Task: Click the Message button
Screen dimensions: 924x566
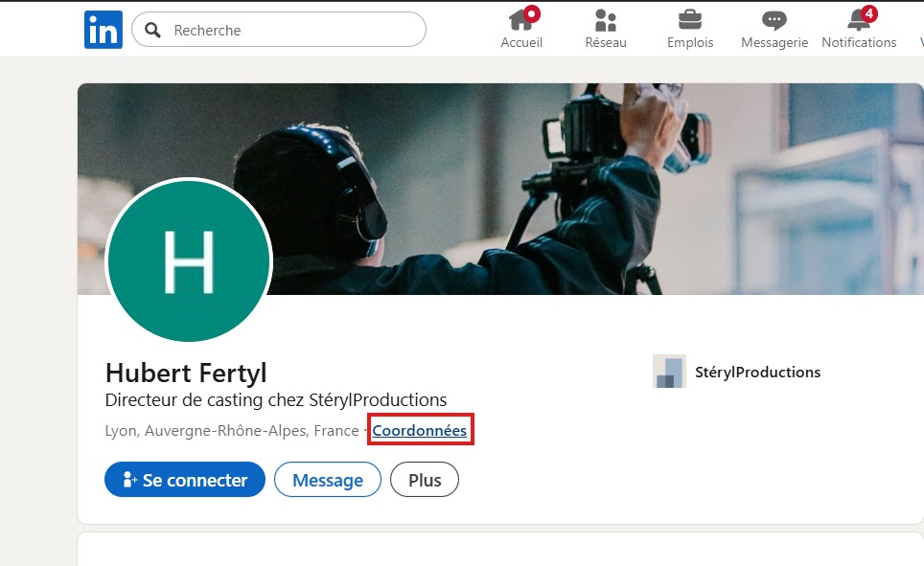Action: click(x=328, y=480)
